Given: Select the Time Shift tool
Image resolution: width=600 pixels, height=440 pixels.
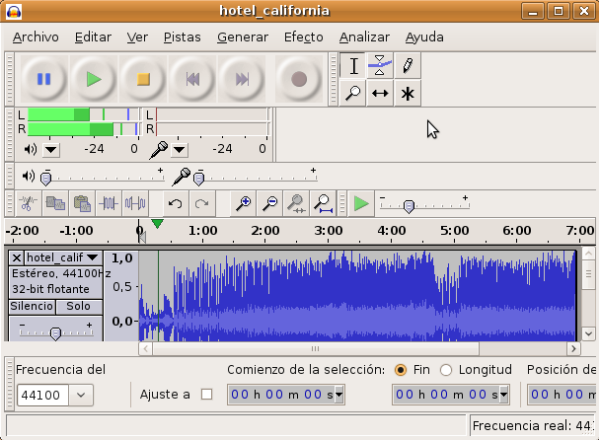Looking at the screenshot, I should [380, 93].
